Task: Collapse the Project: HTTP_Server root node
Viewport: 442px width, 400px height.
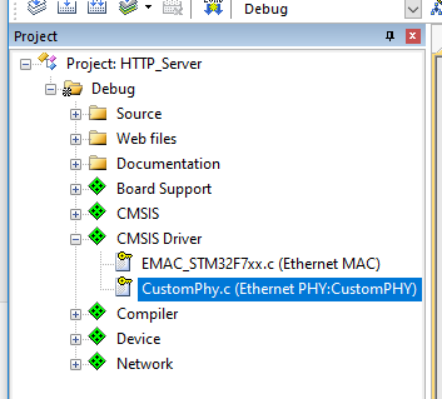Action: (x=25, y=64)
